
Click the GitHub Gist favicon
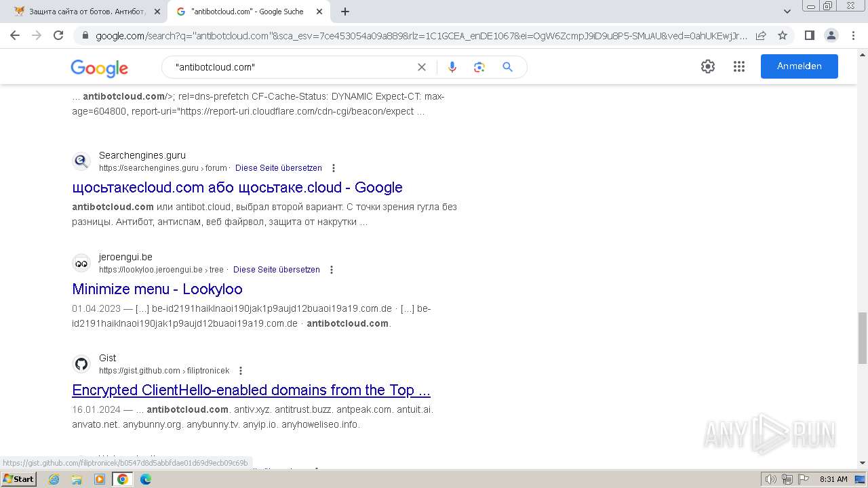[x=81, y=364]
